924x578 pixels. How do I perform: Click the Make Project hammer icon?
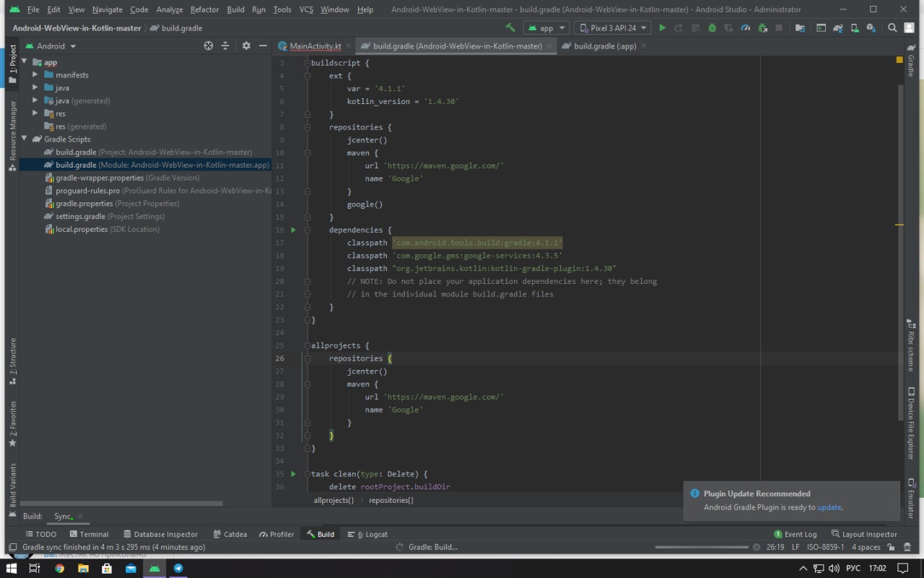click(510, 28)
